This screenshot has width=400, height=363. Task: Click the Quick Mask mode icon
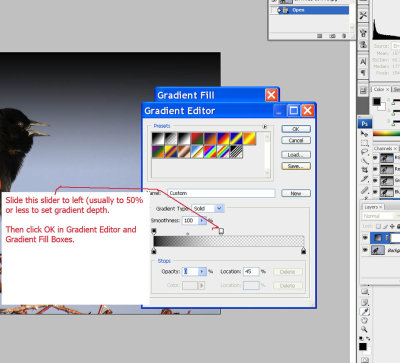click(x=365, y=360)
